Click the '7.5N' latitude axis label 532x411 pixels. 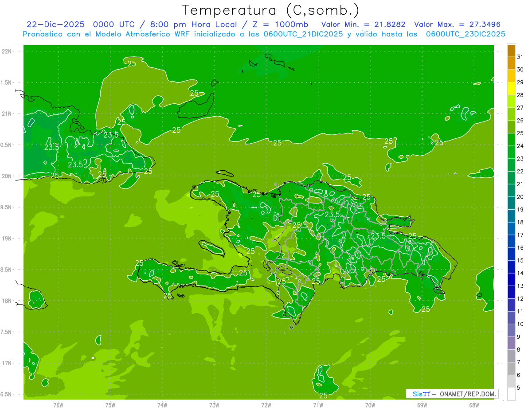tap(6, 332)
